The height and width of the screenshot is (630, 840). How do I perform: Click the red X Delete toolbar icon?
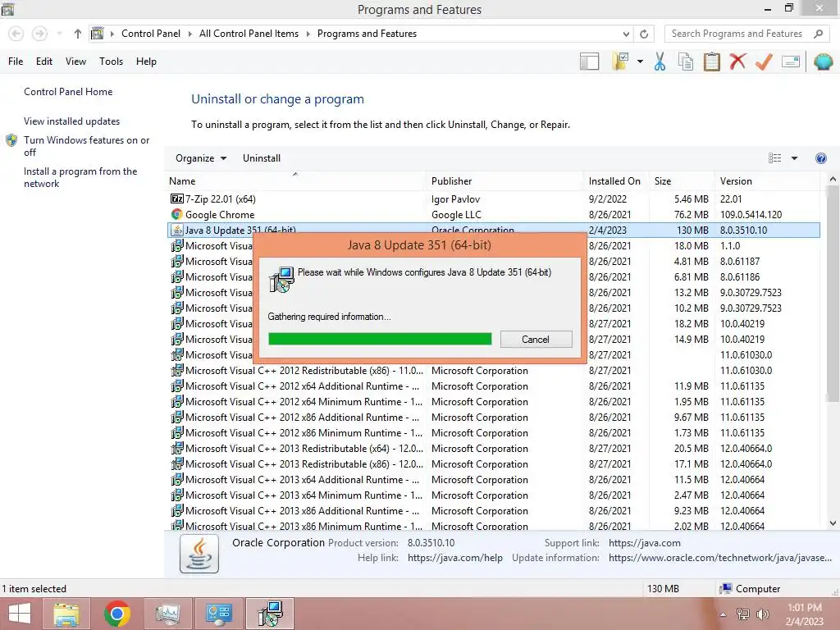click(737, 62)
